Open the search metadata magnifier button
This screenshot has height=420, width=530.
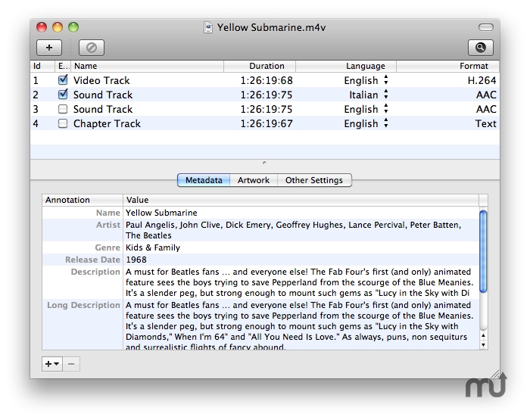(480, 48)
